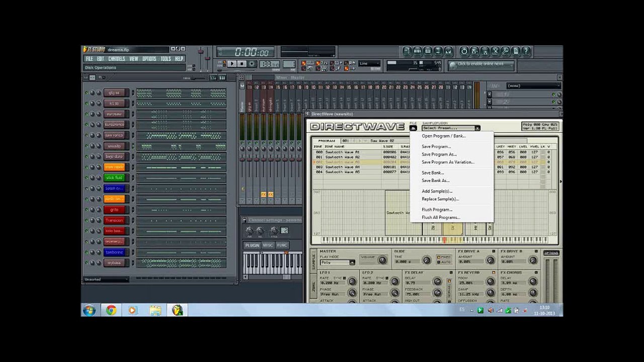Open the Playlist view shortcut icon
This screenshot has width=644, height=362.
pos(407,51)
